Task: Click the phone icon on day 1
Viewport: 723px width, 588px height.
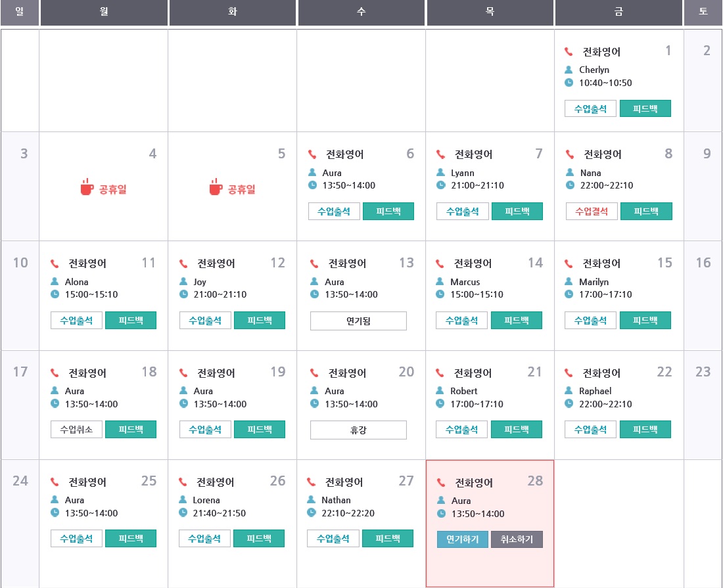Action: 569,52
